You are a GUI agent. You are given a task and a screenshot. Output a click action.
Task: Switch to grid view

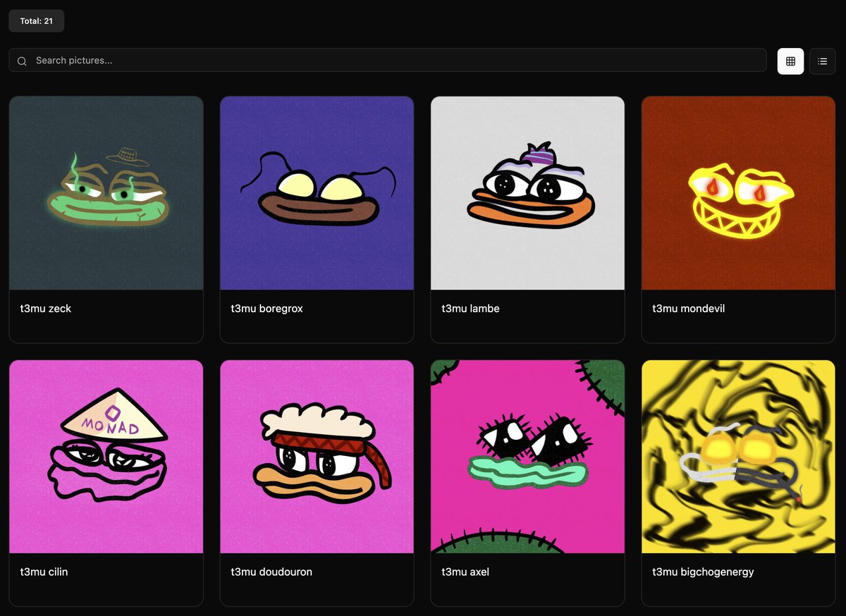[790, 61]
